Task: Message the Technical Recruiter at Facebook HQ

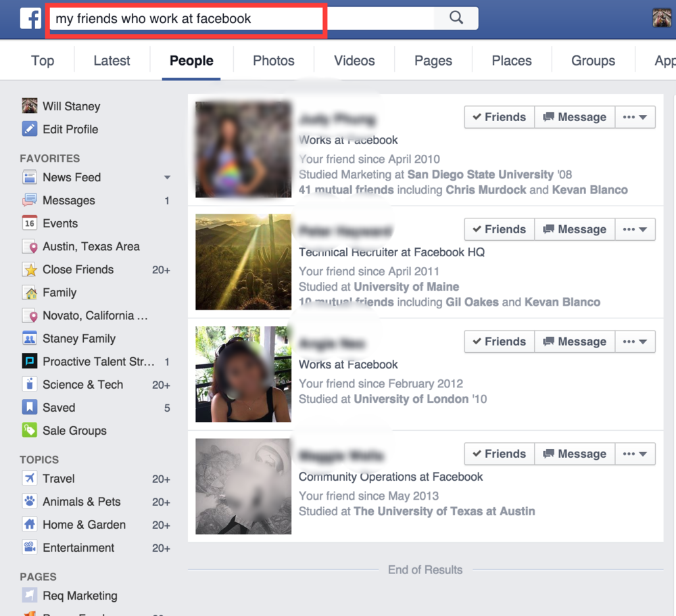Action: pyautogui.click(x=575, y=229)
